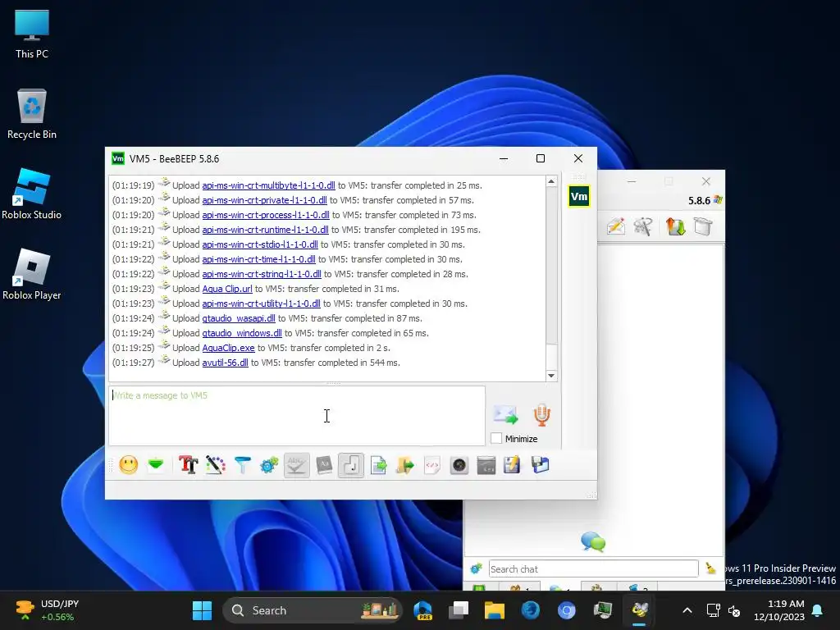
Task: Click the chat log scroll up arrow
Action: [551, 181]
